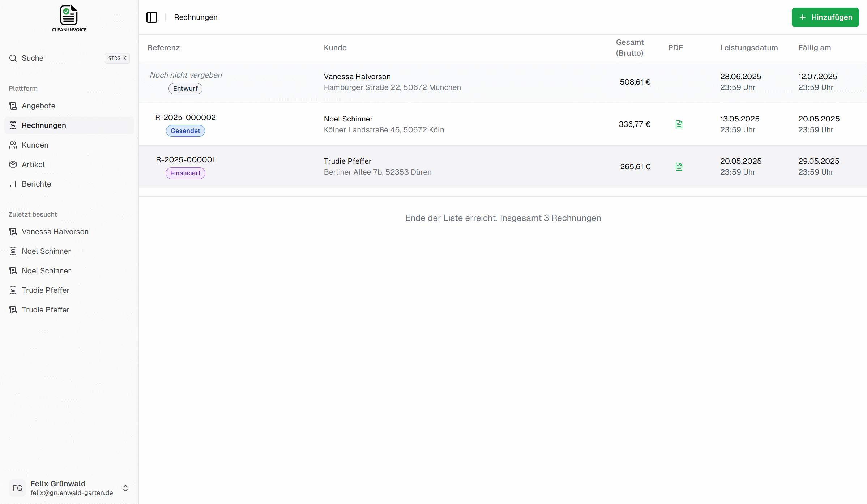The height and width of the screenshot is (504, 867).
Task: Click the Berichte bar chart icon
Action: 13,184
